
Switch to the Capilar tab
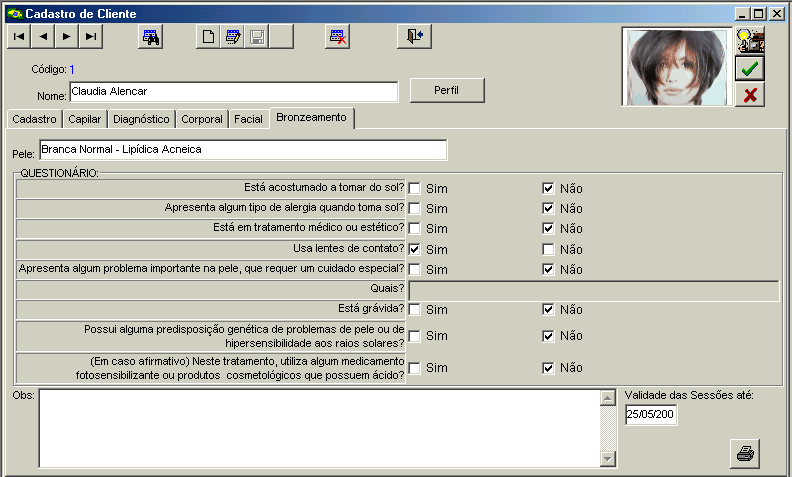[x=85, y=119]
